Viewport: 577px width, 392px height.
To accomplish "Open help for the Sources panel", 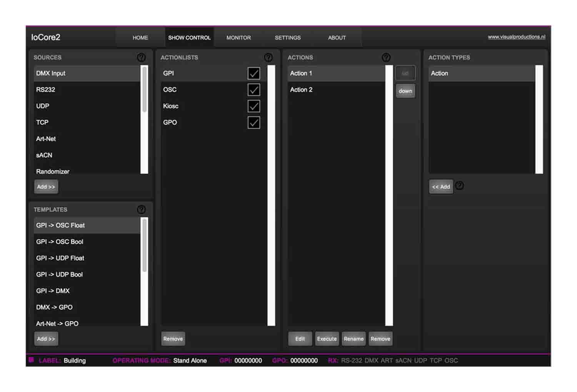I will click(x=141, y=57).
